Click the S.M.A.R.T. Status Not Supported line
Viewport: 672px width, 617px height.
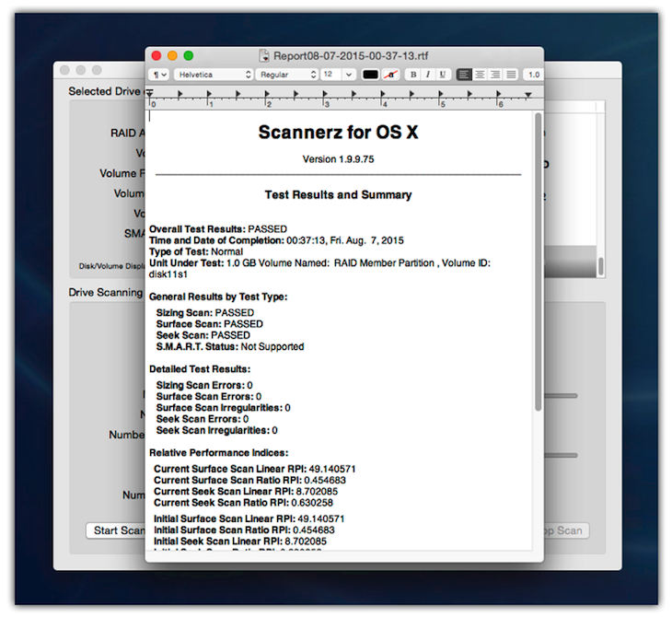click(230, 346)
